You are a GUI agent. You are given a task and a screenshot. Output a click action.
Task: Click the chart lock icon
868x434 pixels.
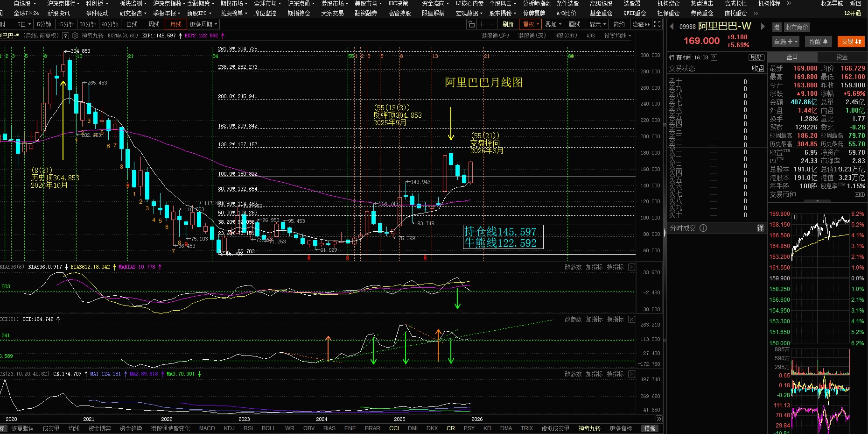coord(471,24)
